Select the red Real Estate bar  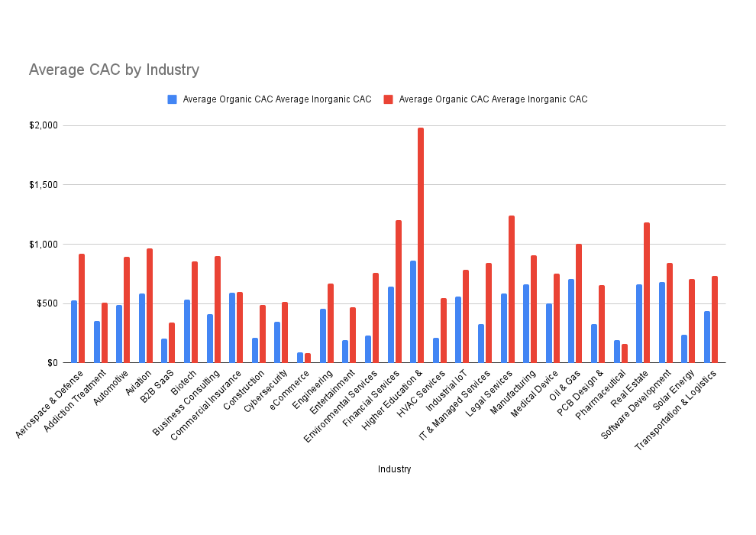click(647, 293)
